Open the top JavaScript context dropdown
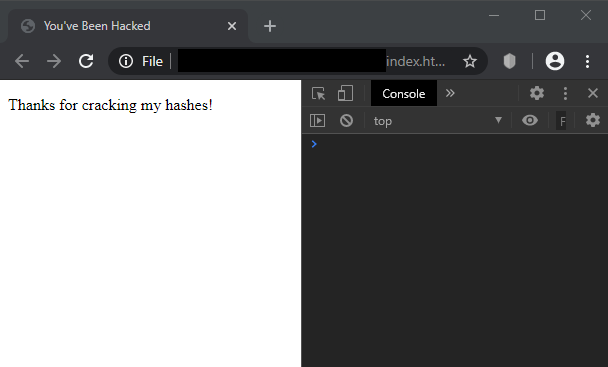Viewport: 608px width, 367px height. pyautogui.click(x=438, y=121)
